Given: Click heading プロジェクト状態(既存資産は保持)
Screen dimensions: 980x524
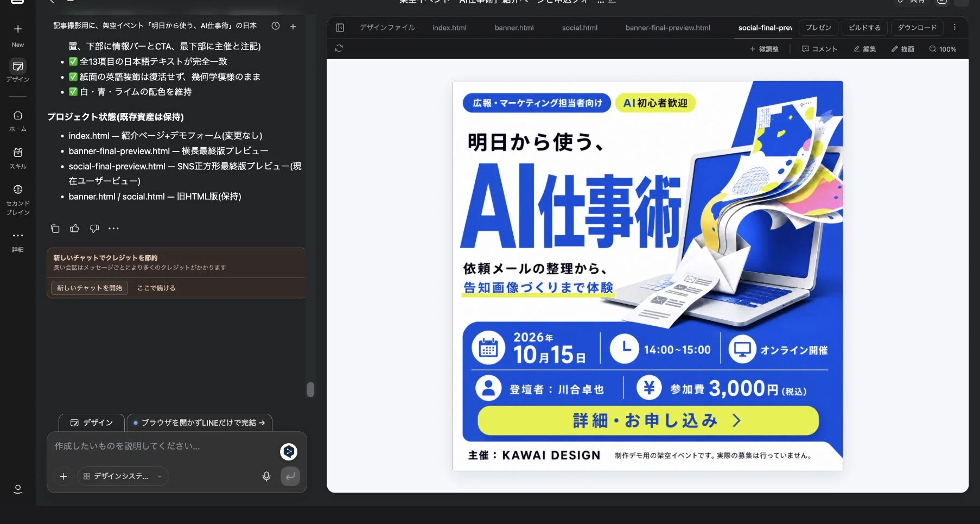Looking at the screenshot, I should point(116,117).
